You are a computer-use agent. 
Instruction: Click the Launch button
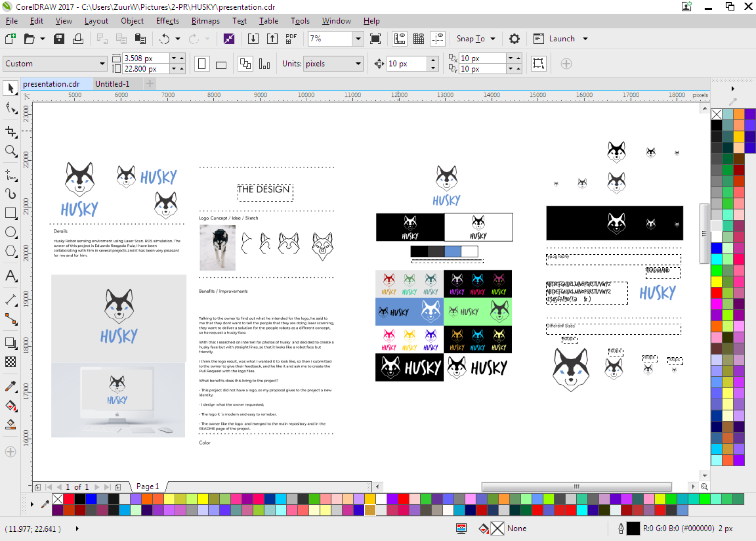pos(561,39)
